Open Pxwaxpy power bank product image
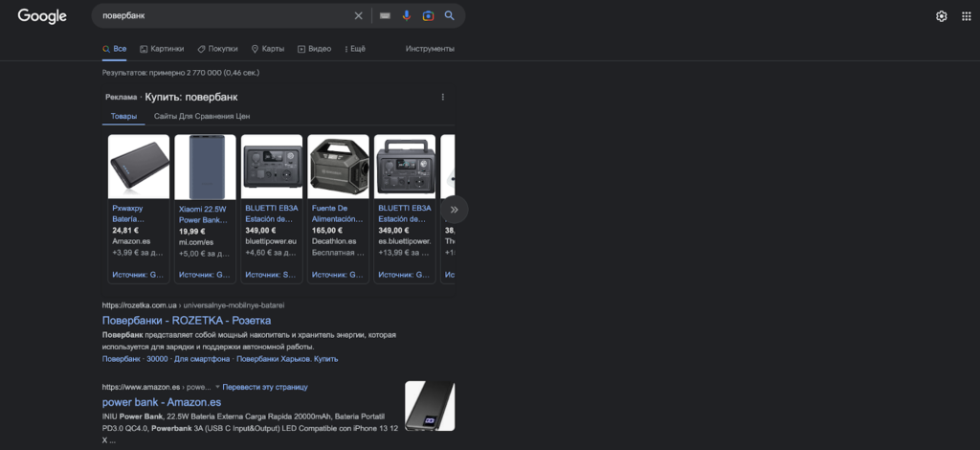The image size is (980, 450). (139, 167)
